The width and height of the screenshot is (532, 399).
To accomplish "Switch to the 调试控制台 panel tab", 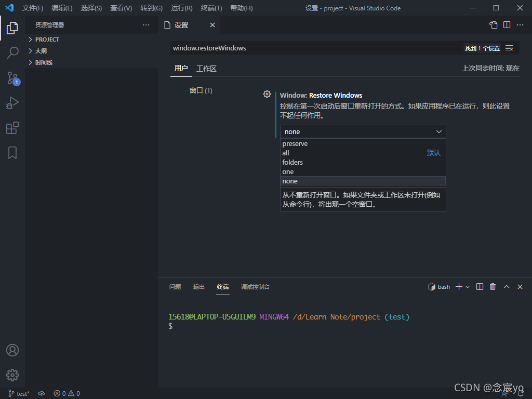I will click(255, 287).
